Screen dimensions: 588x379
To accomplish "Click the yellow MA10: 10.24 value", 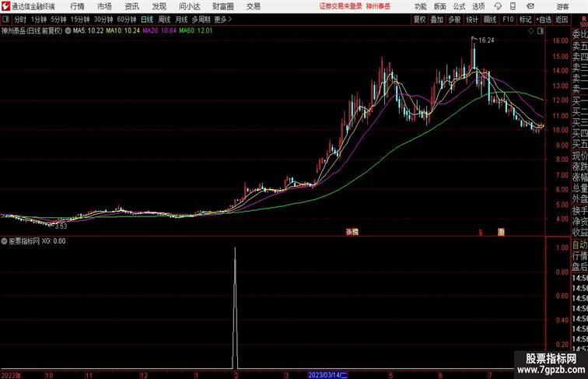I will pos(123,31).
